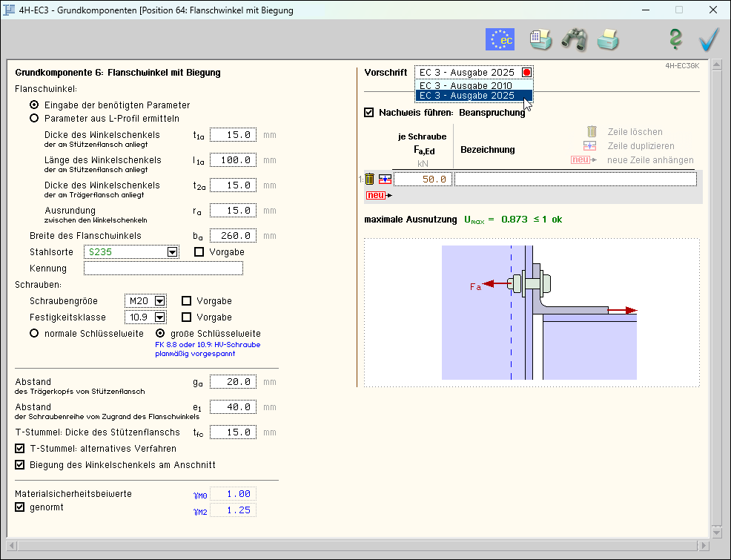
Task: Click the Eurocode EC flag icon
Action: (500, 39)
